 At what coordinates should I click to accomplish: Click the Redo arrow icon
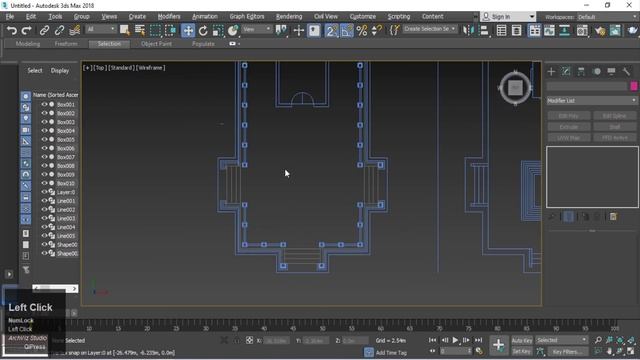click(x=27, y=30)
